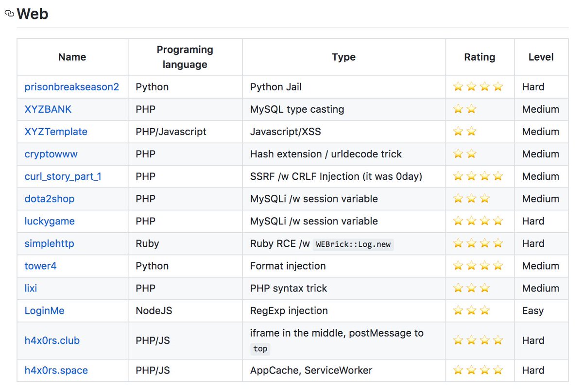Click the Programing language column header
Screen dimensions: 583x392
(x=185, y=57)
